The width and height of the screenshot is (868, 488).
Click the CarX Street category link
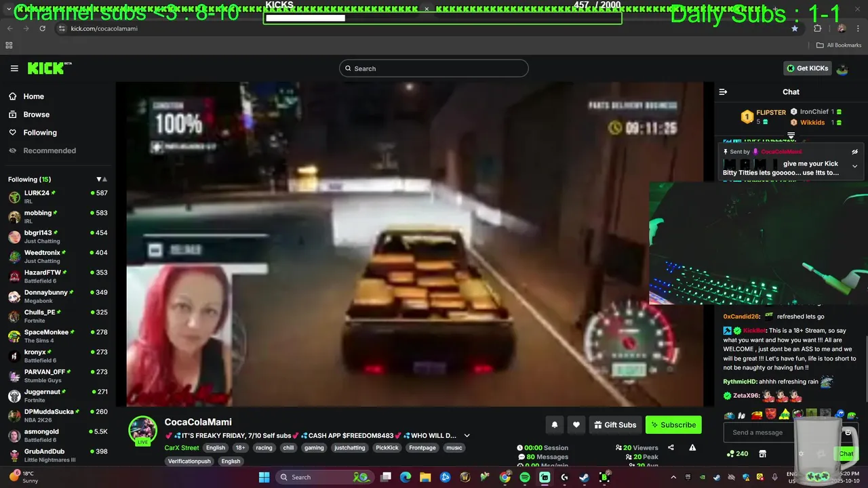point(182,448)
